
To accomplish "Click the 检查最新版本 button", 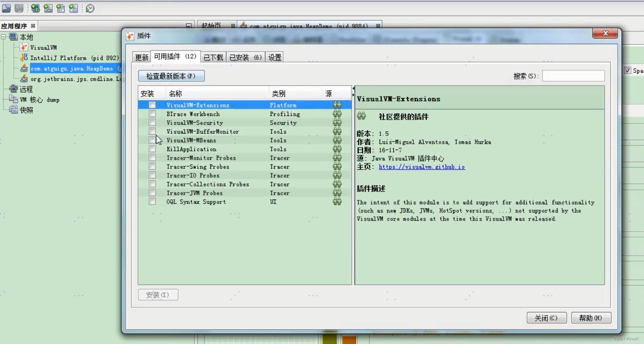I will 171,76.
